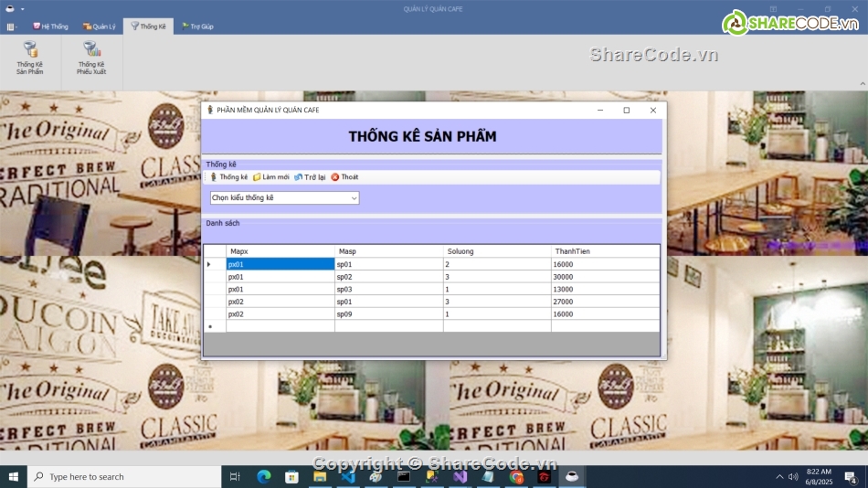Image resolution: width=868 pixels, height=488 pixels.
Task: Open Task View in taskbar
Action: point(235,476)
